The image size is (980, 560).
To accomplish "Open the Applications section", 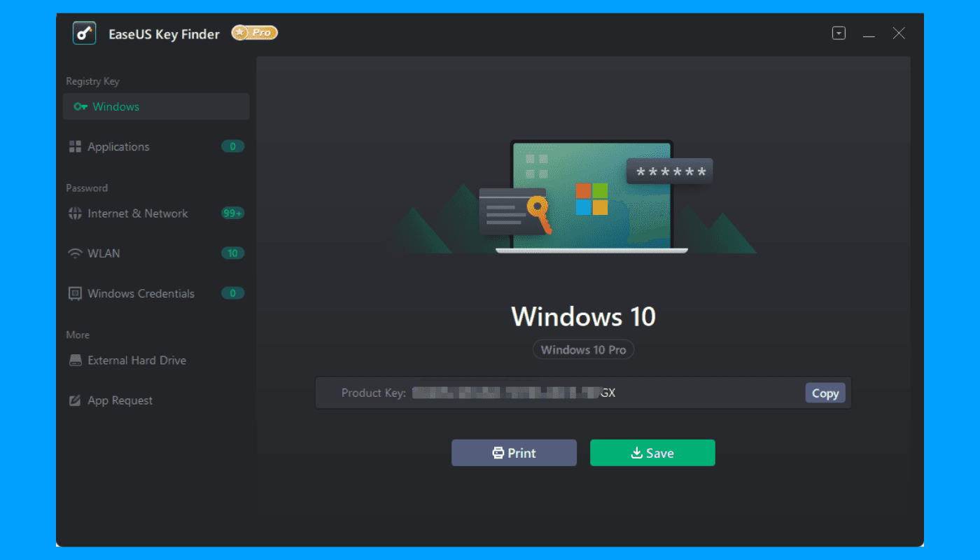I will pyautogui.click(x=156, y=146).
